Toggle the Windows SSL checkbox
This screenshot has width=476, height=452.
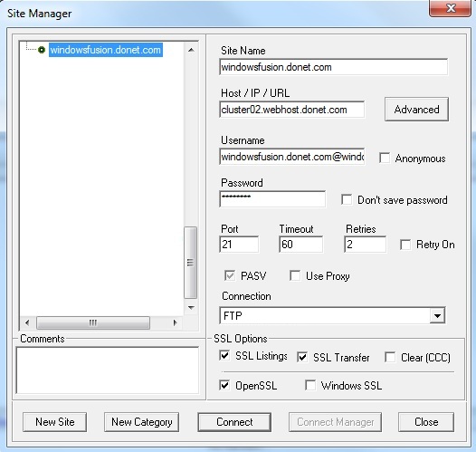pyautogui.click(x=310, y=385)
